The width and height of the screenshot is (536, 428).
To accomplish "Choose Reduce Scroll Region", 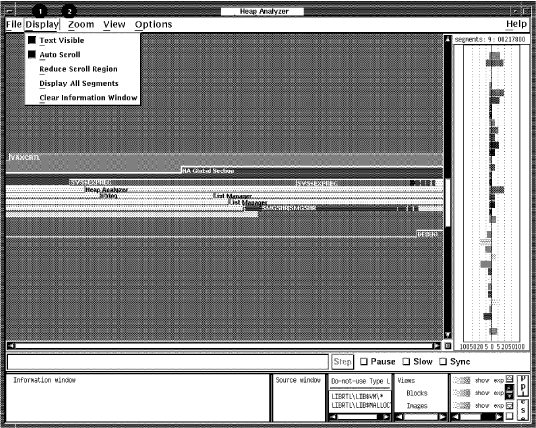I will tap(78, 69).
